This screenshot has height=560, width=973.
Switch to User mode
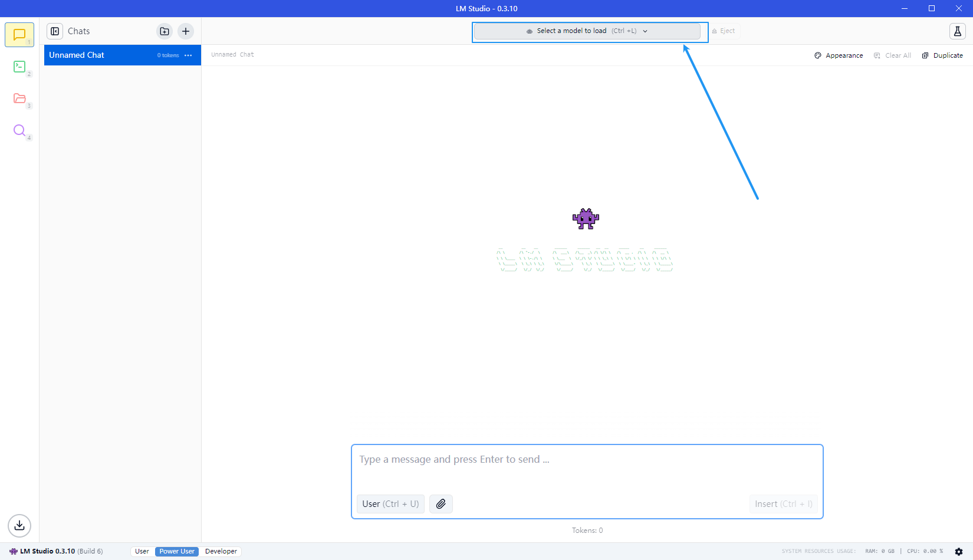(x=142, y=552)
